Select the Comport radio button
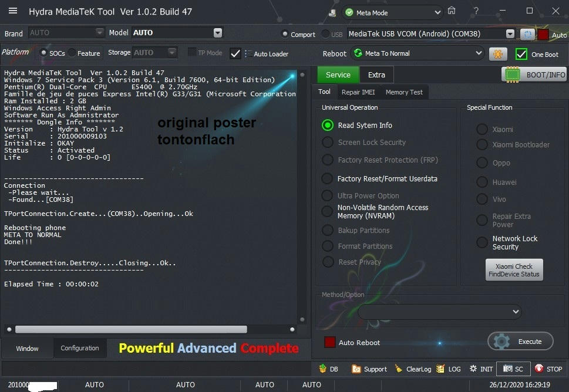The height and width of the screenshot is (392, 569). tap(285, 34)
